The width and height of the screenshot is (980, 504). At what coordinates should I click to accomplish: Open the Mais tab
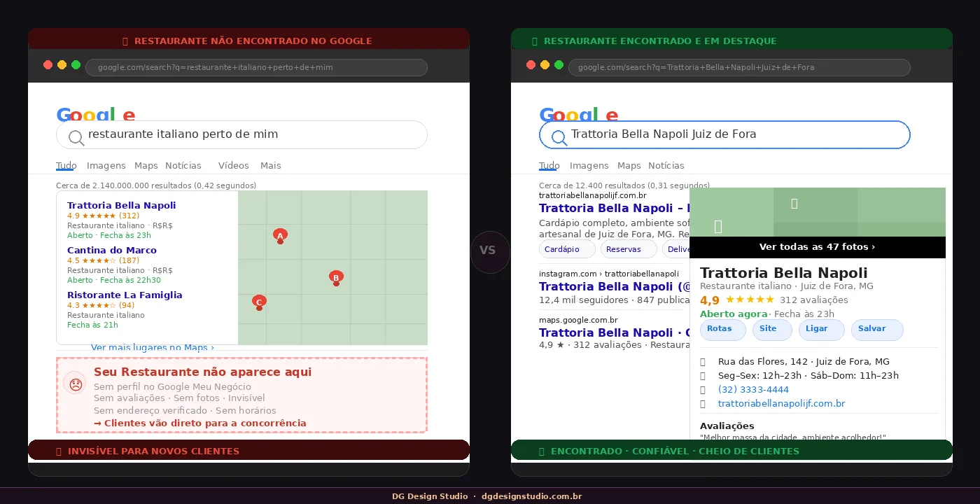(271, 166)
